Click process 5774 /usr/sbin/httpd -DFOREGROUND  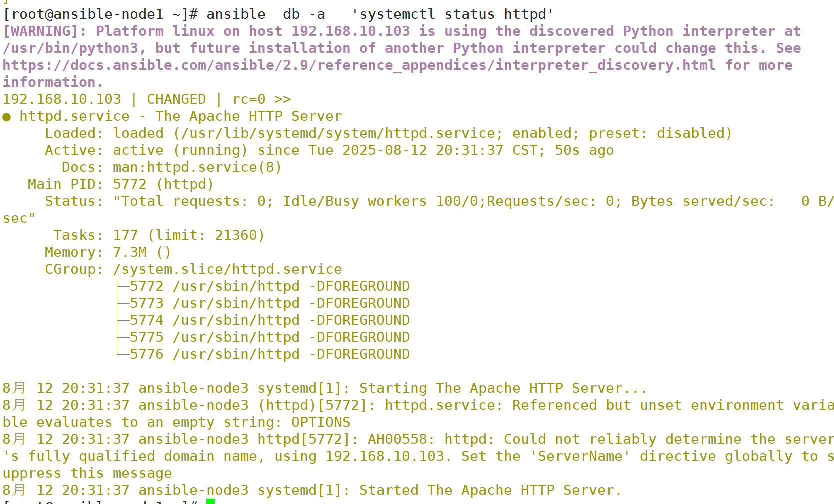(270, 320)
